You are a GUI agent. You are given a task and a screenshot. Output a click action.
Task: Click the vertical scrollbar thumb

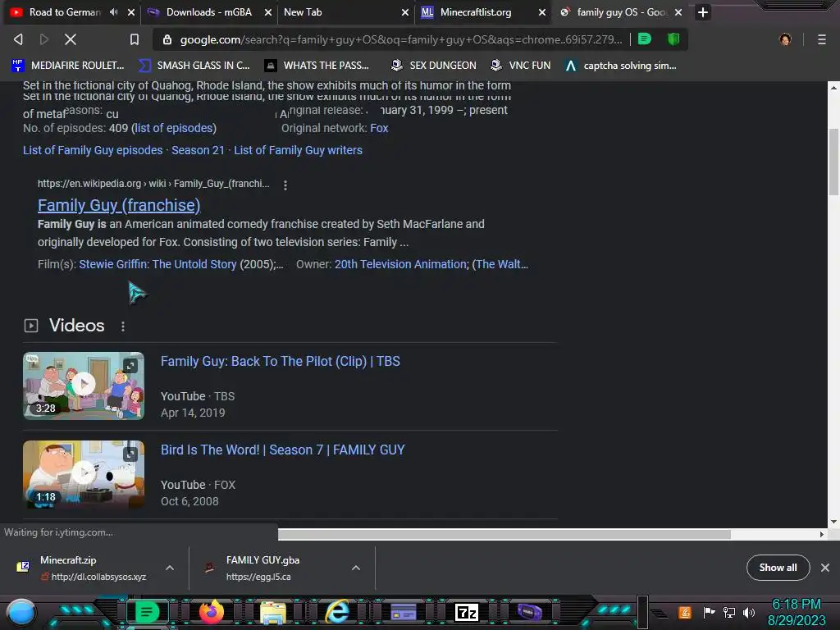coord(833,162)
